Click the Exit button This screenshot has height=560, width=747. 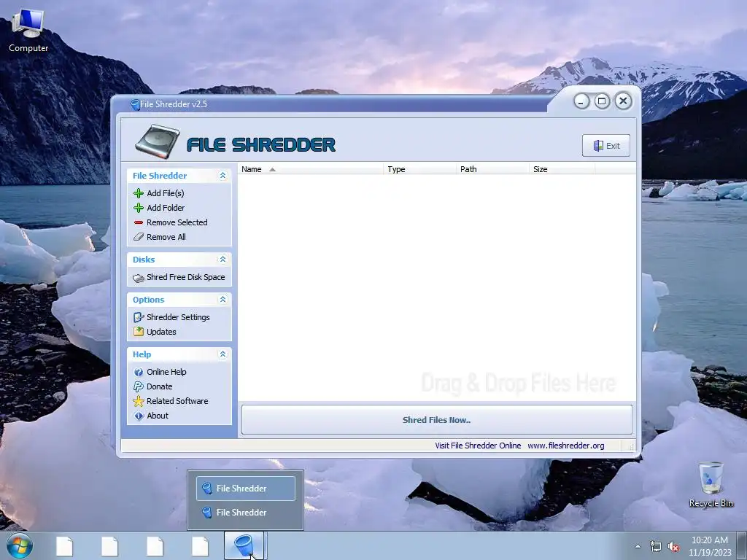(x=606, y=146)
